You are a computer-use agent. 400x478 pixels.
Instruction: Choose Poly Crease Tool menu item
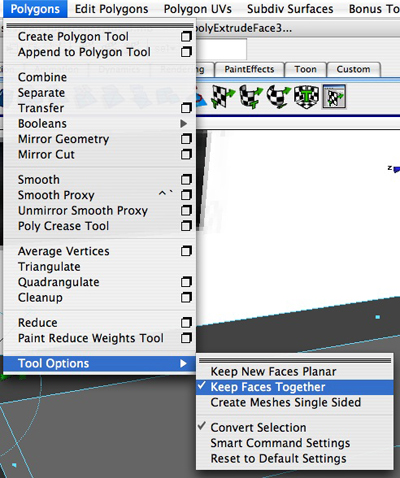click(63, 226)
